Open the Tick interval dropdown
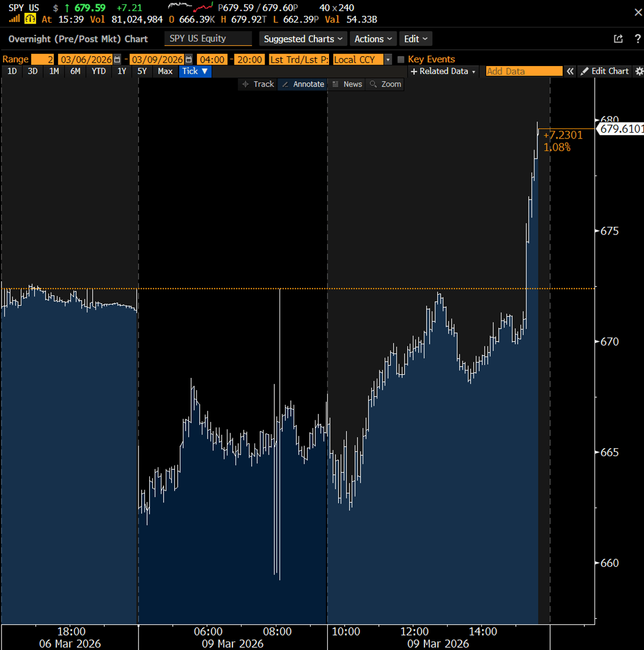This screenshot has width=644, height=650. [x=194, y=71]
